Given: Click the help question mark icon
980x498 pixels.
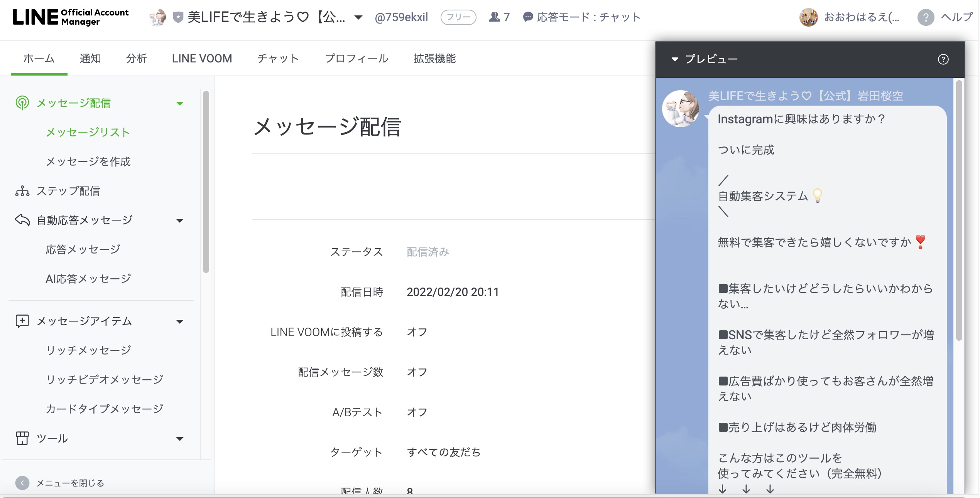Looking at the screenshot, I should coord(926,17).
